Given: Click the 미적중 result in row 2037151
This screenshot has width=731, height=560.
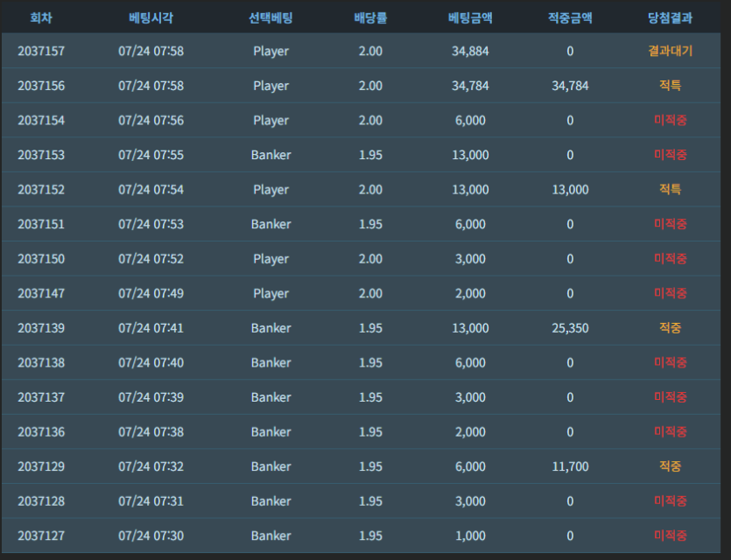Looking at the screenshot, I should click(x=671, y=224).
